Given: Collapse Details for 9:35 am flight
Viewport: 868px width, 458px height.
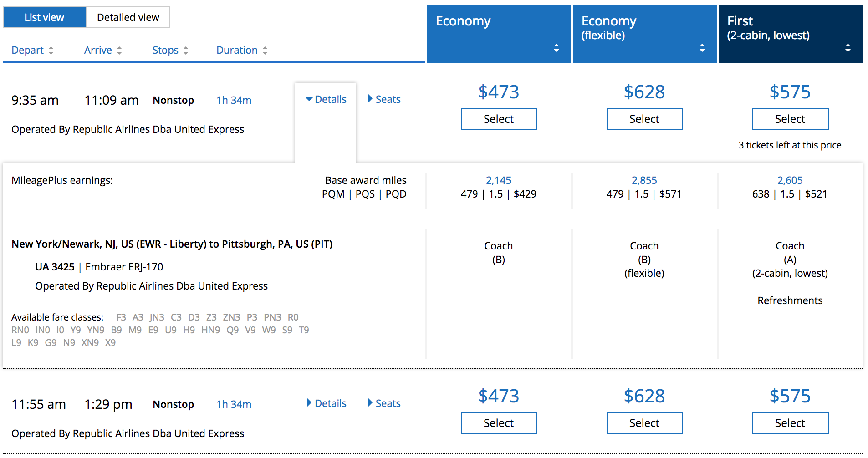Looking at the screenshot, I should click(x=326, y=99).
